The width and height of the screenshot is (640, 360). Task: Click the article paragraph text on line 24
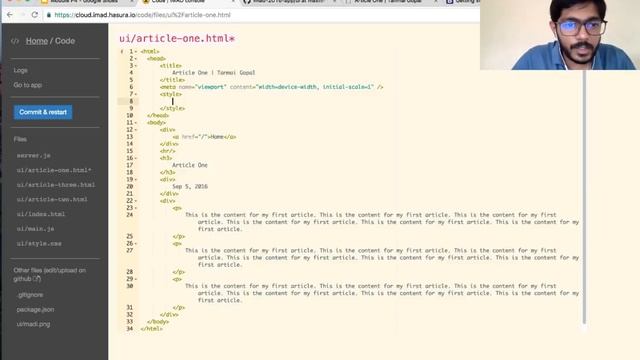click(x=382, y=222)
